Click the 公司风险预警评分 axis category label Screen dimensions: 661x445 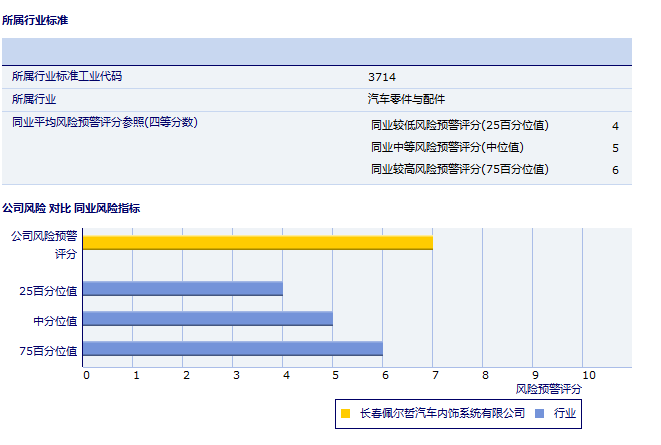tap(44, 245)
